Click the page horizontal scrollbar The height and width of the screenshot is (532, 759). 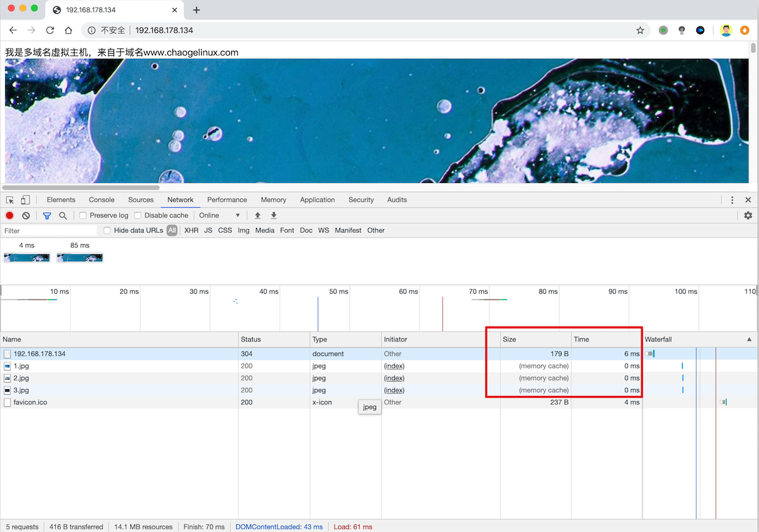coord(81,187)
